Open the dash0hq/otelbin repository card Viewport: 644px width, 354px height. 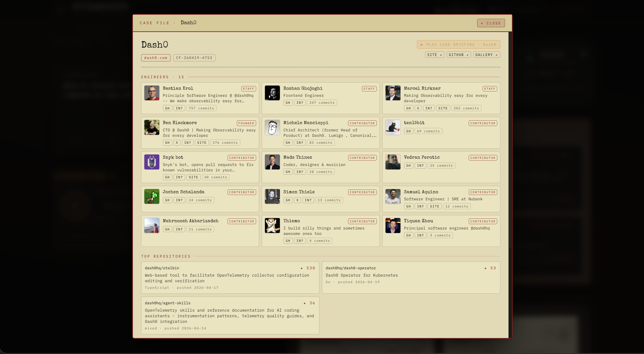(x=230, y=277)
